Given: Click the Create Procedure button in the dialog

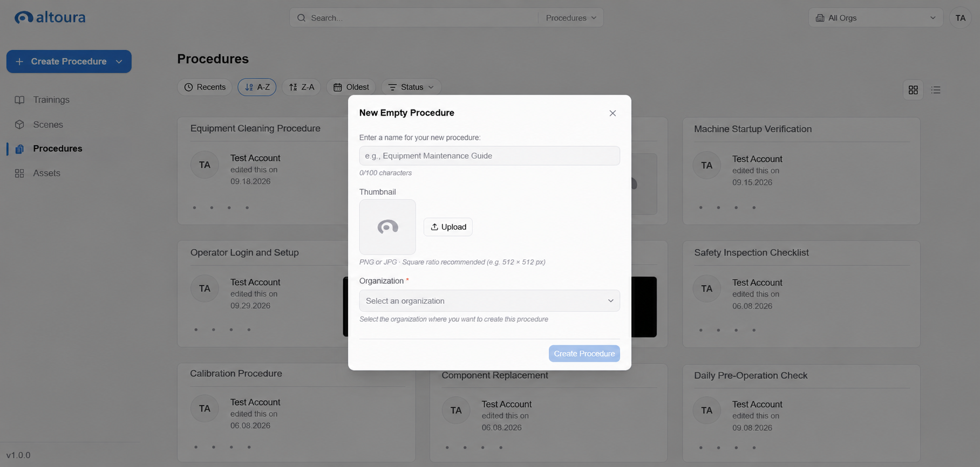Looking at the screenshot, I should (584, 354).
